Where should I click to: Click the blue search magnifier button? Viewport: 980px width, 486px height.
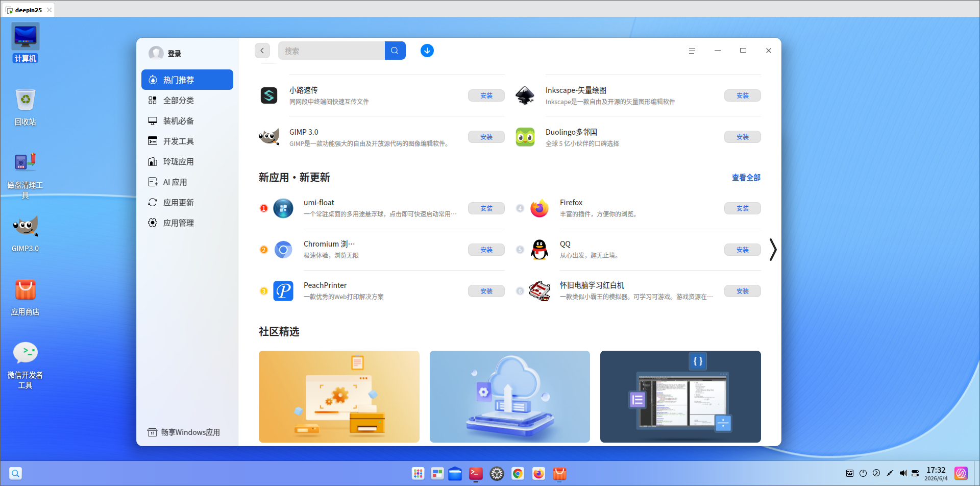pyautogui.click(x=395, y=51)
